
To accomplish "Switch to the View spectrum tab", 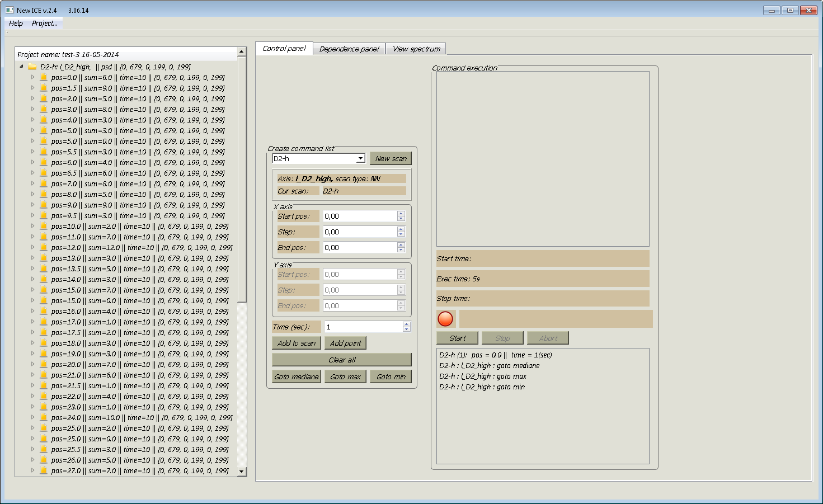I will tap(416, 49).
